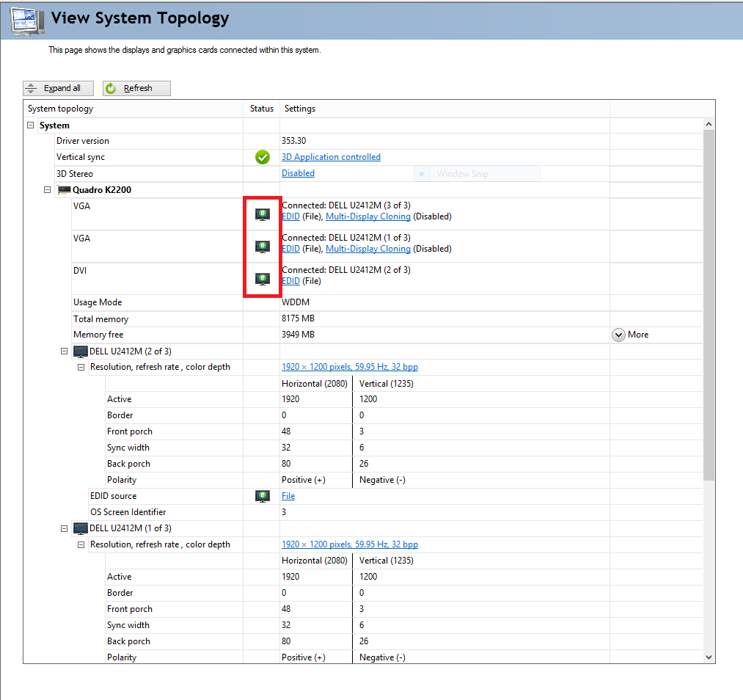The height and width of the screenshot is (700, 743).
Task: Click the scroll down arrow of the scrollbar
Action: pos(709,657)
